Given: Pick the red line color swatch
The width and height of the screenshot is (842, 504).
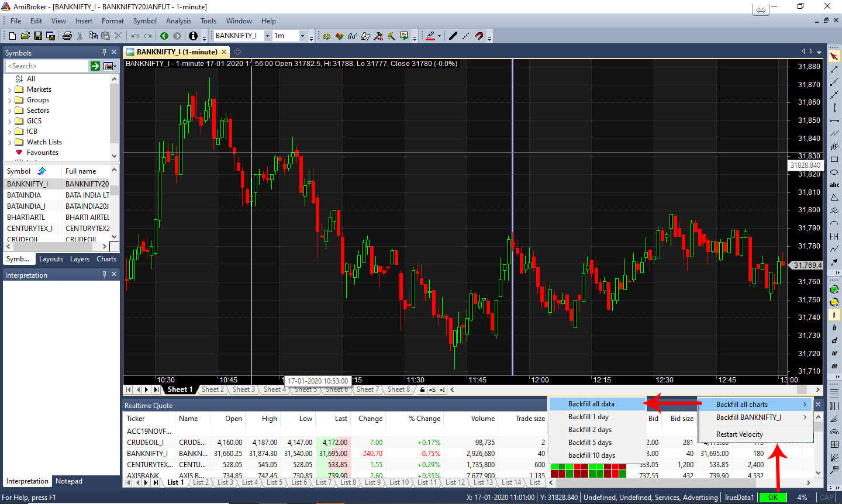Looking at the screenshot, I should (430, 36).
